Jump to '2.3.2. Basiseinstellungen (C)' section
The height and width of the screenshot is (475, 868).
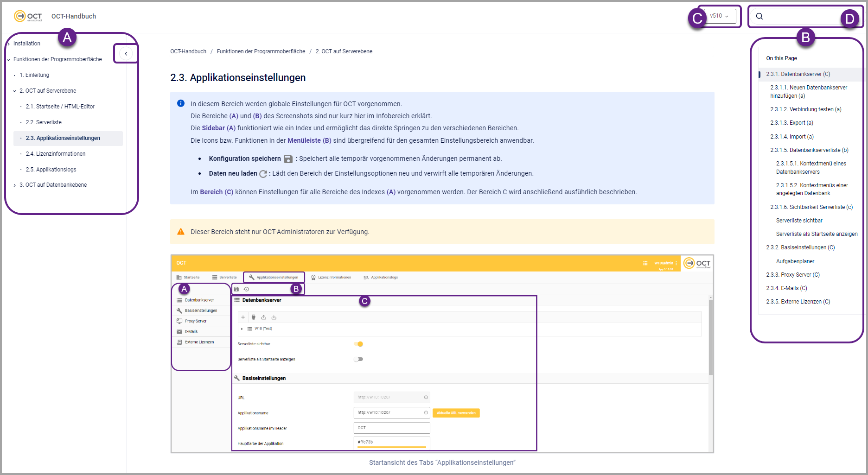[x=800, y=247]
